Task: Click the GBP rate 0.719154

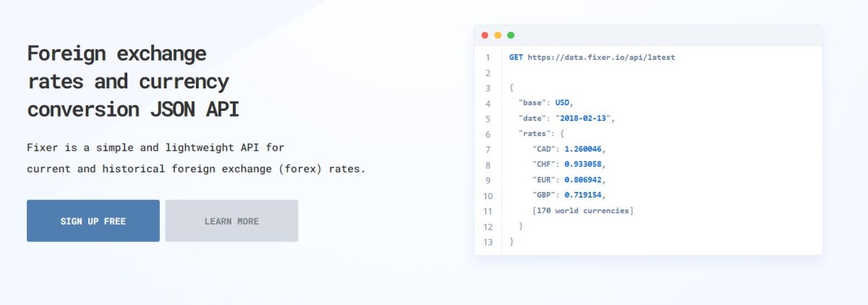Action: 582,195
